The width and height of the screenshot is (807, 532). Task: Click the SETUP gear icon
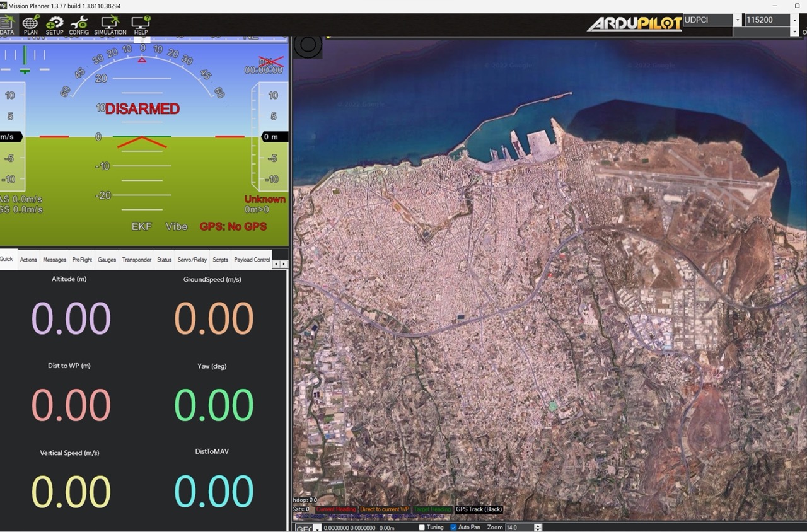click(x=55, y=25)
